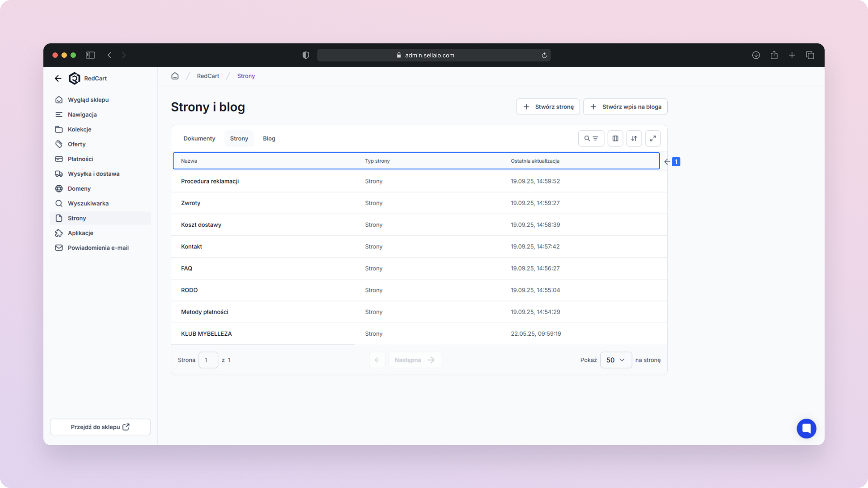Click Stwórz stronę button
The width and height of the screenshot is (868, 488).
pyautogui.click(x=548, y=107)
